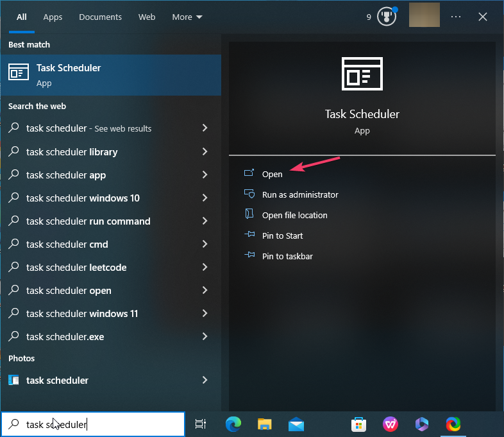Close the search panel with X
The height and width of the screenshot is (437, 504).
tap(483, 17)
